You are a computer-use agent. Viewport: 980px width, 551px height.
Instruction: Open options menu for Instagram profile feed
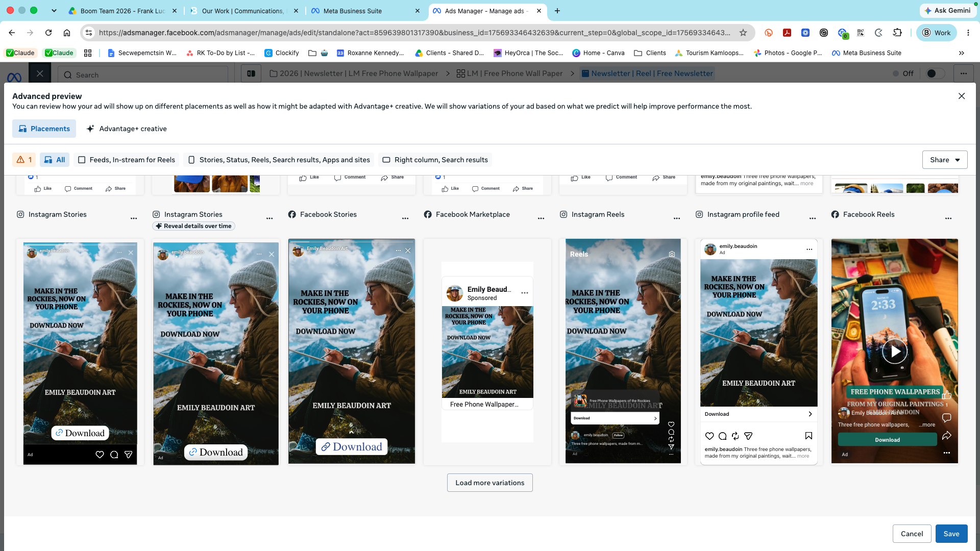(x=813, y=218)
